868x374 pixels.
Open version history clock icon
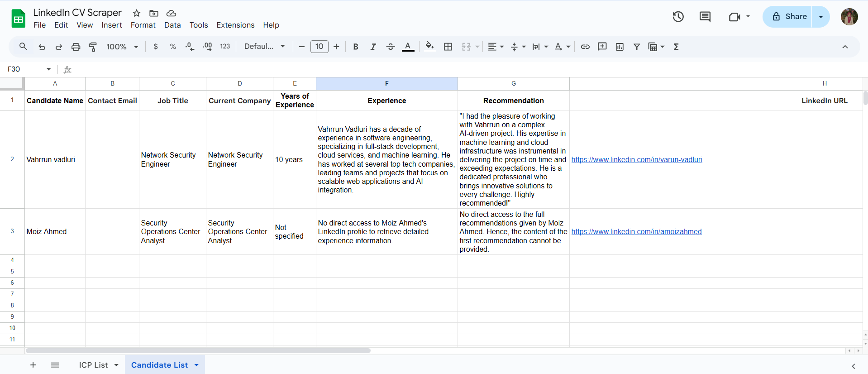678,17
